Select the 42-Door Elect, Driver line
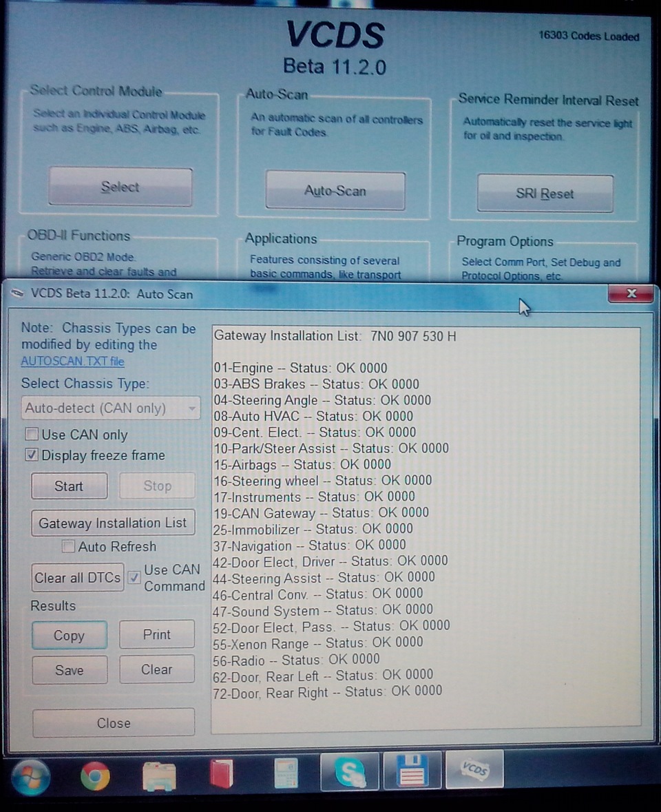The image size is (661, 812). click(330, 561)
